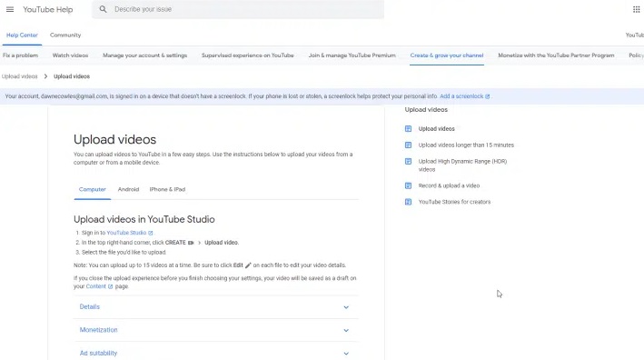The height and width of the screenshot is (360, 644).
Task: Click the current Upload videos breadcrumb text
Action: [72, 76]
